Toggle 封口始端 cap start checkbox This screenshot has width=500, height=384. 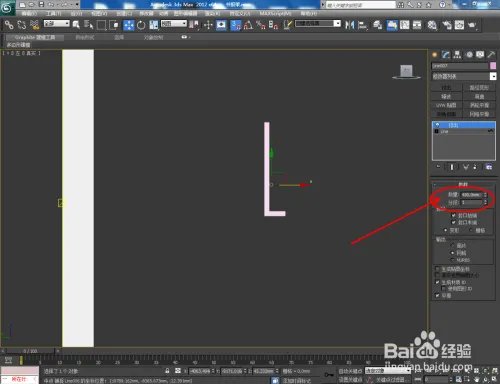[453, 215]
